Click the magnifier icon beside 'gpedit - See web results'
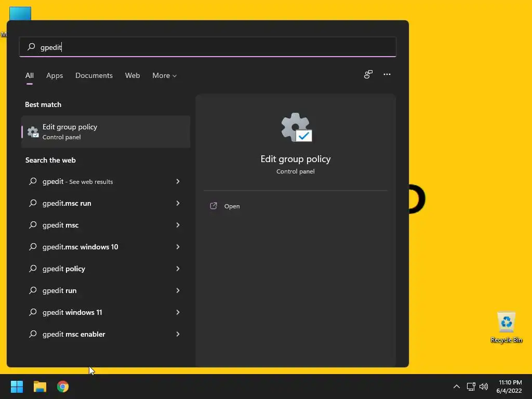This screenshot has height=399, width=532. click(x=33, y=181)
